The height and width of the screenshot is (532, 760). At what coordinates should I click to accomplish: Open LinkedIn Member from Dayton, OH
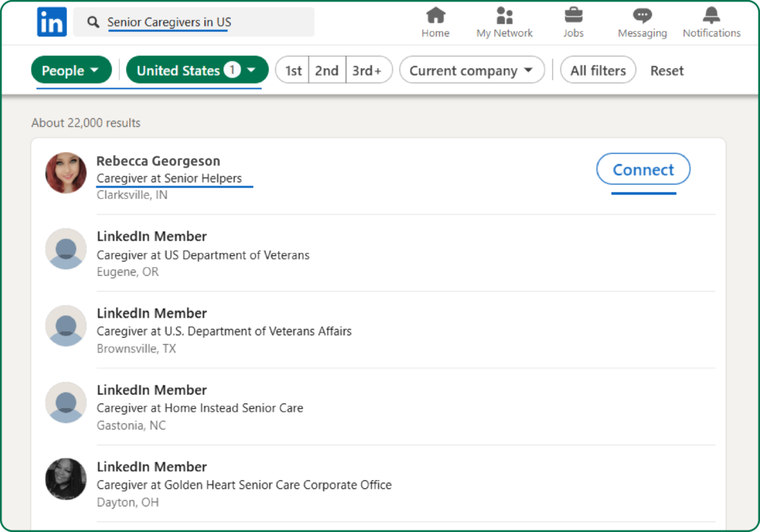pos(151,467)
